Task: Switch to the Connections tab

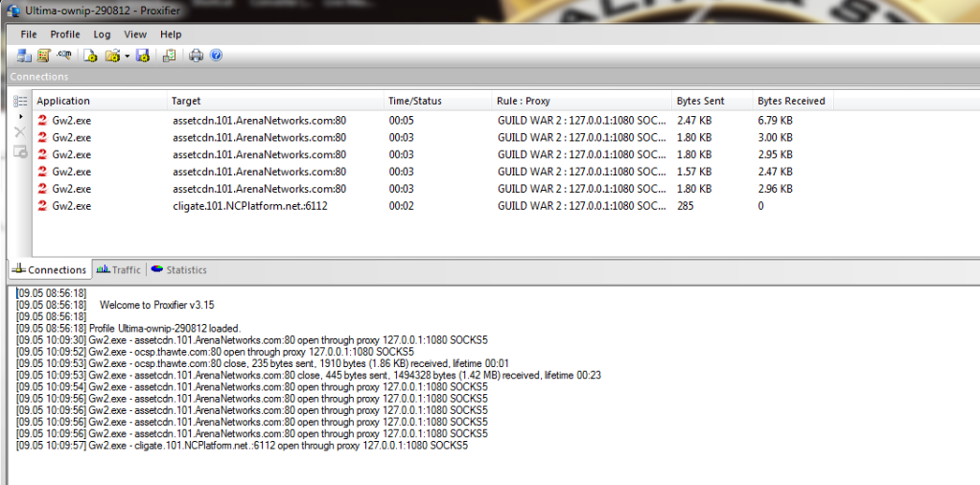Action: [x=49, y=270]
